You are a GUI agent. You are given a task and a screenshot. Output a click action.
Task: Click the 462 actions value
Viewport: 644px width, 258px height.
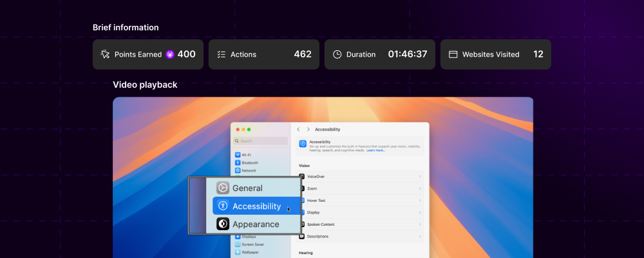point(303,54)
